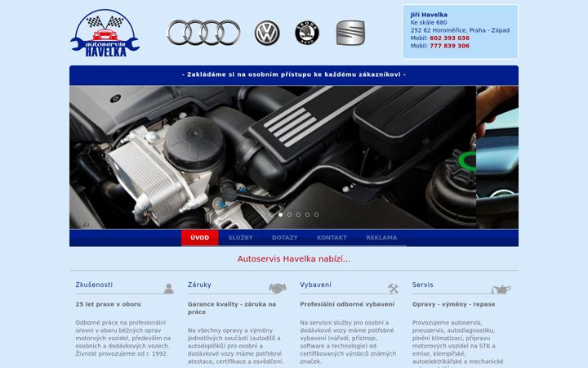Click the Servis section heading
This screenshot has height=368, width=588.
click(423, 285)
